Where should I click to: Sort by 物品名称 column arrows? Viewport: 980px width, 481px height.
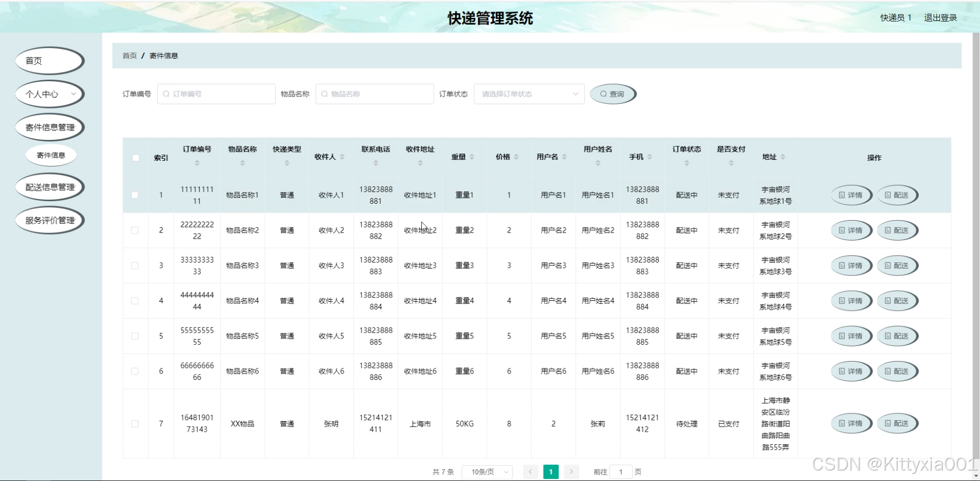(x=243, y=163)
